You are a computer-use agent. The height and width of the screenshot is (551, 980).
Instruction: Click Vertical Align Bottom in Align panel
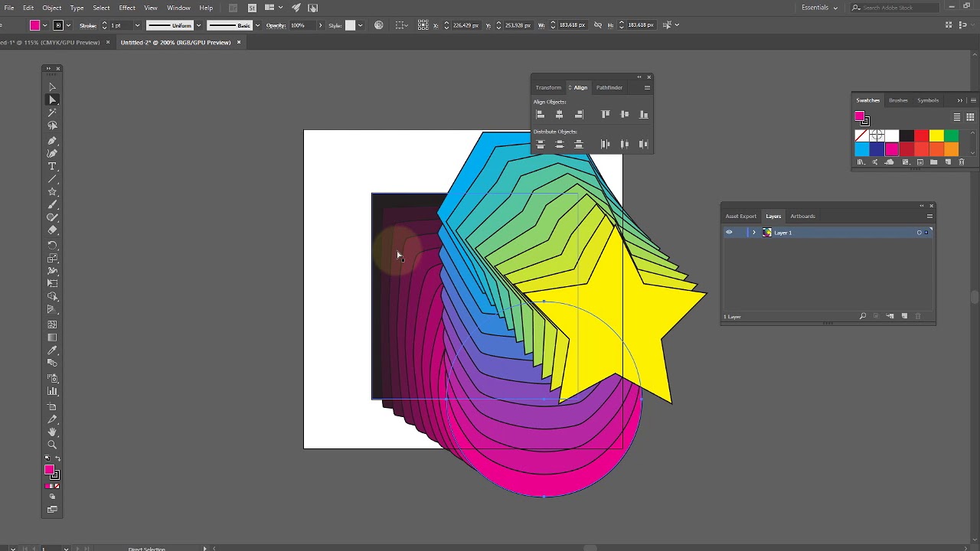coord(644,114)
